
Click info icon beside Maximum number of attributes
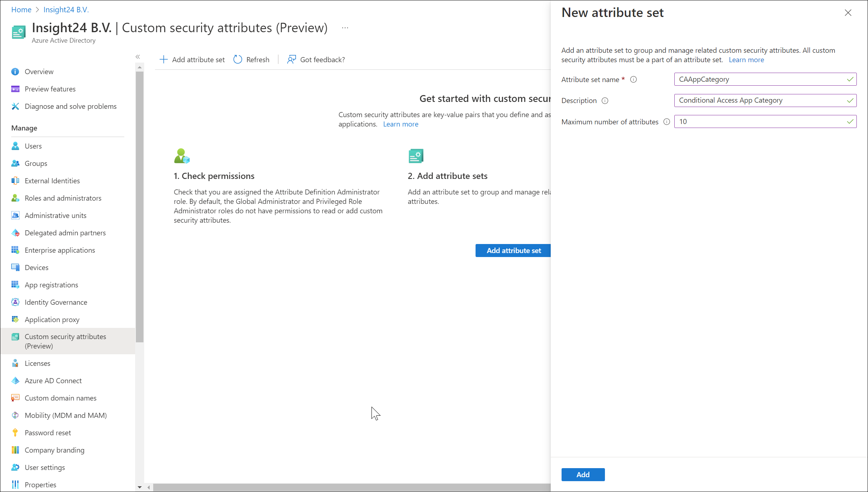(x=667, y=122)
